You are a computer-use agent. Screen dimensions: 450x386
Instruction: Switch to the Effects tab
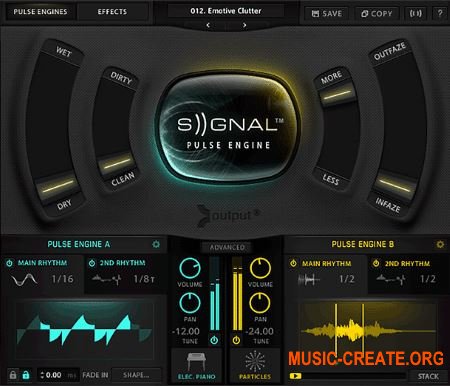[112, 12]
